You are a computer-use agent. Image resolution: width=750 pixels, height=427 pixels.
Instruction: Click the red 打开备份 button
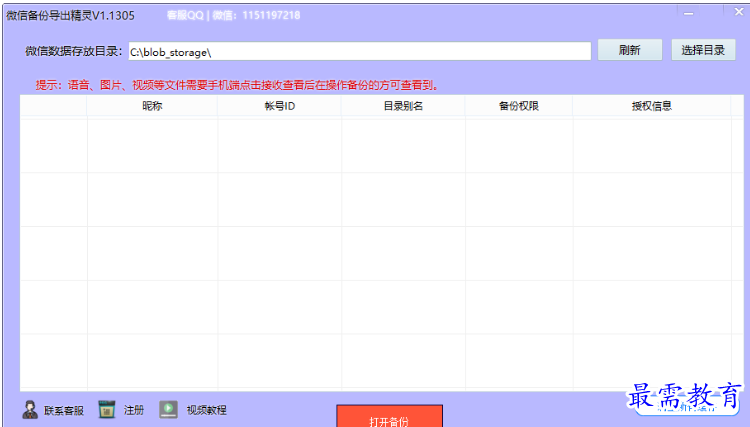click(389, 416)
